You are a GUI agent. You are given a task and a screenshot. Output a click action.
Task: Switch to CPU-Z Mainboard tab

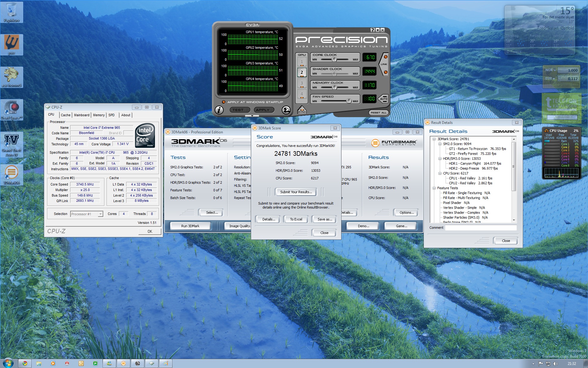click(x=82, y=115)
